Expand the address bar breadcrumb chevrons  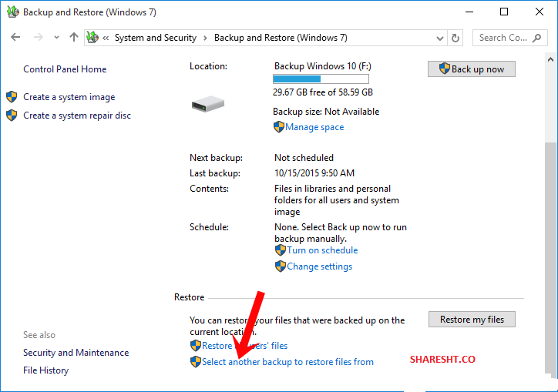[x=106, y=38]
